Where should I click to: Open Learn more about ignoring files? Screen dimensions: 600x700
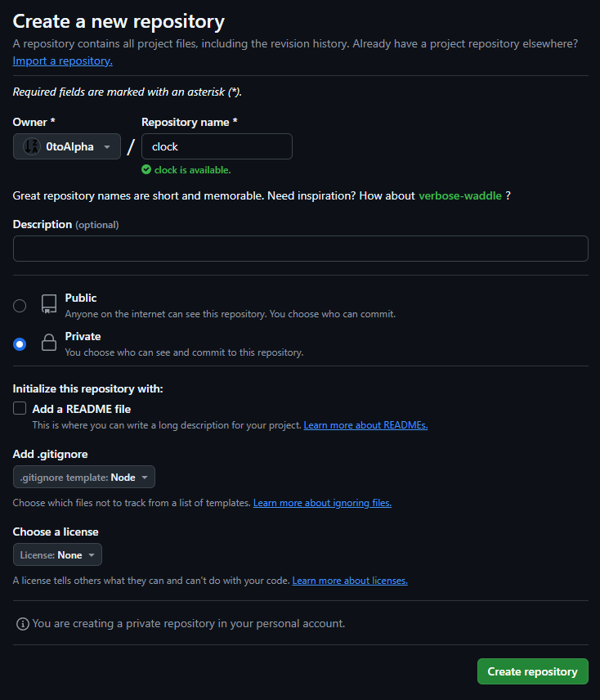(321, 502)
